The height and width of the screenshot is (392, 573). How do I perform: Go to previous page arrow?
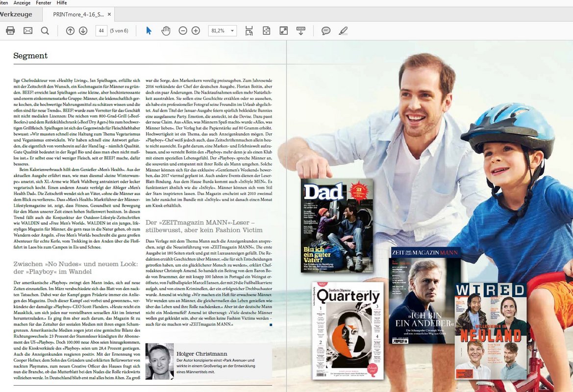coord(70,31)
